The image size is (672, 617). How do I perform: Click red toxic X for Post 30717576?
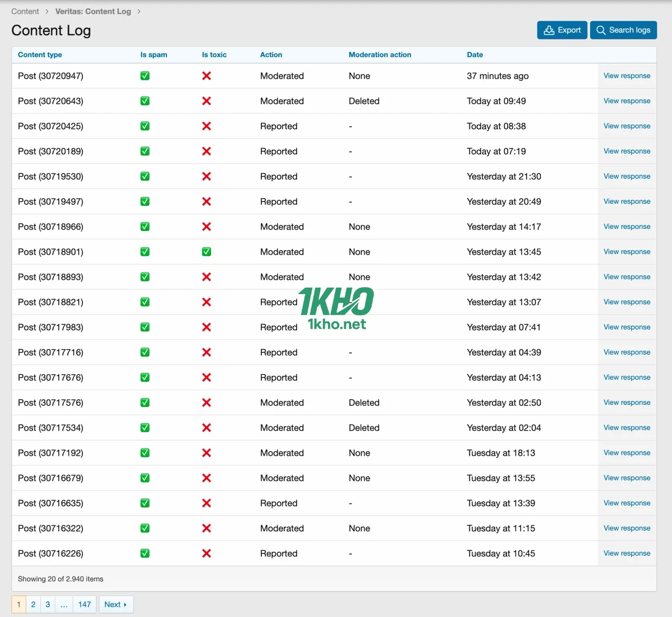click(207, 403)
